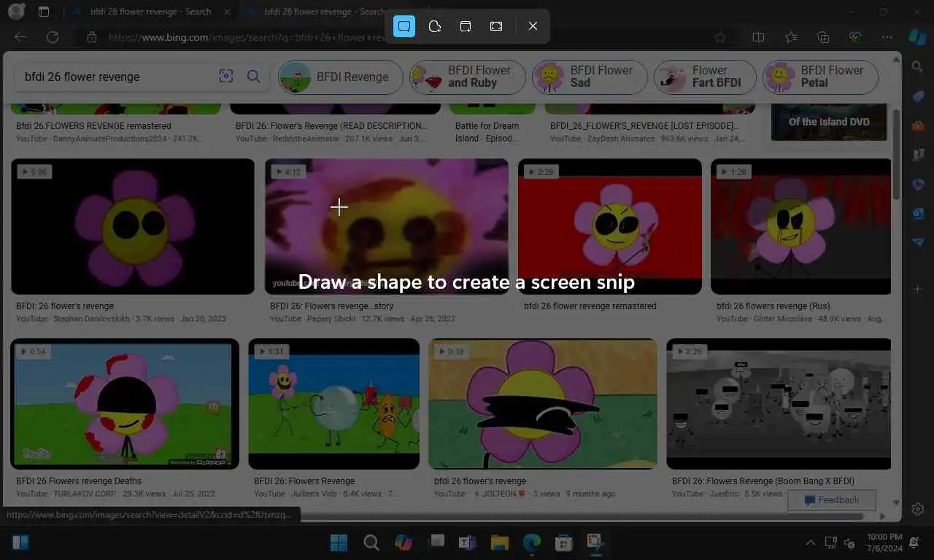Open split screen view
934x560 pixels.
[x=758, y=37]
